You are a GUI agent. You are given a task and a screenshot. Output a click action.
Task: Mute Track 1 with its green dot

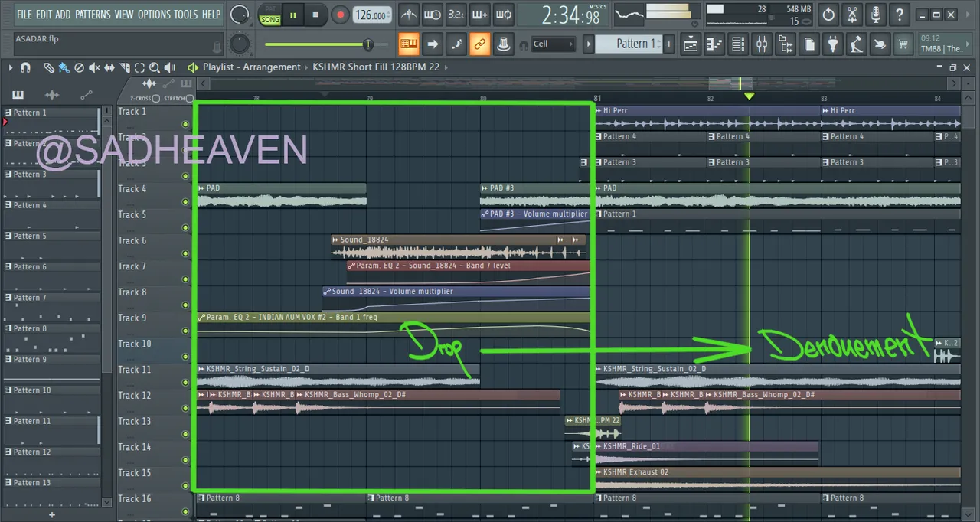(x=185, y=125)
